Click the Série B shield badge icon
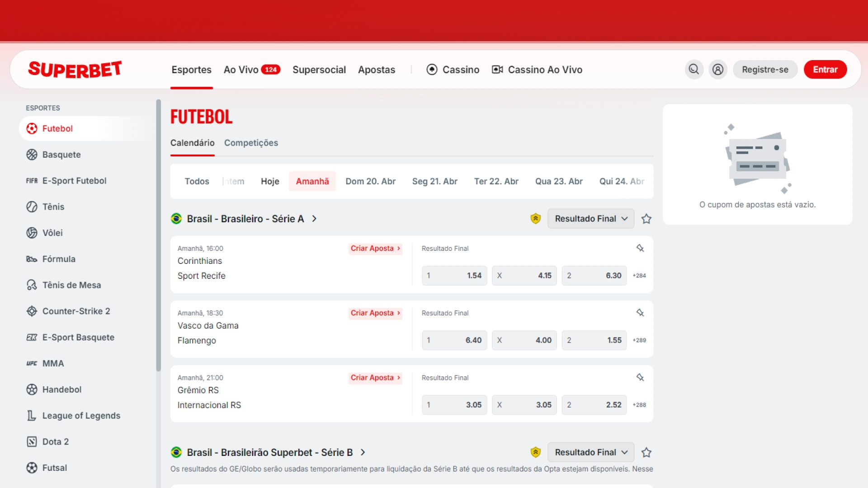The width and height of the screenshot is (868, 488). (x=536, y=452)
